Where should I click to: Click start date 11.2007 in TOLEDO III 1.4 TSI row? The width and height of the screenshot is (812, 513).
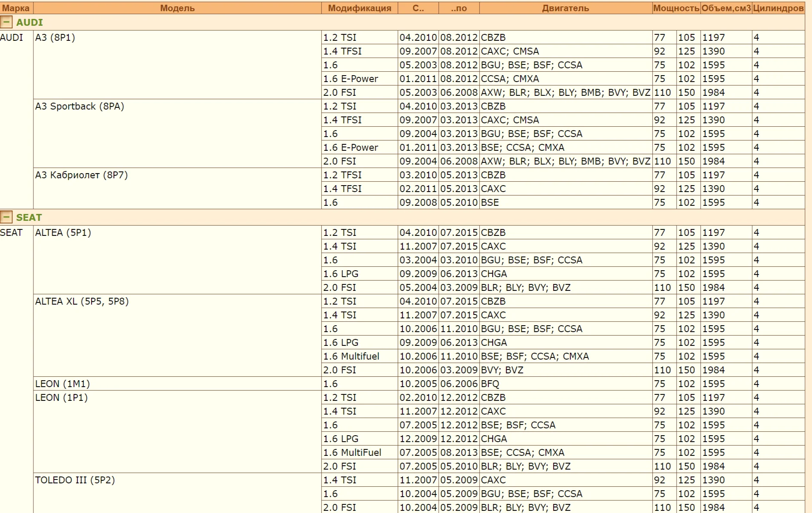click(418, 480)
